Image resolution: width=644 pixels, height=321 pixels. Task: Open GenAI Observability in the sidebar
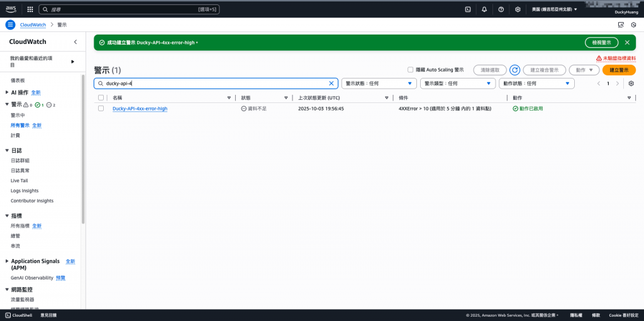pos(32,278)
